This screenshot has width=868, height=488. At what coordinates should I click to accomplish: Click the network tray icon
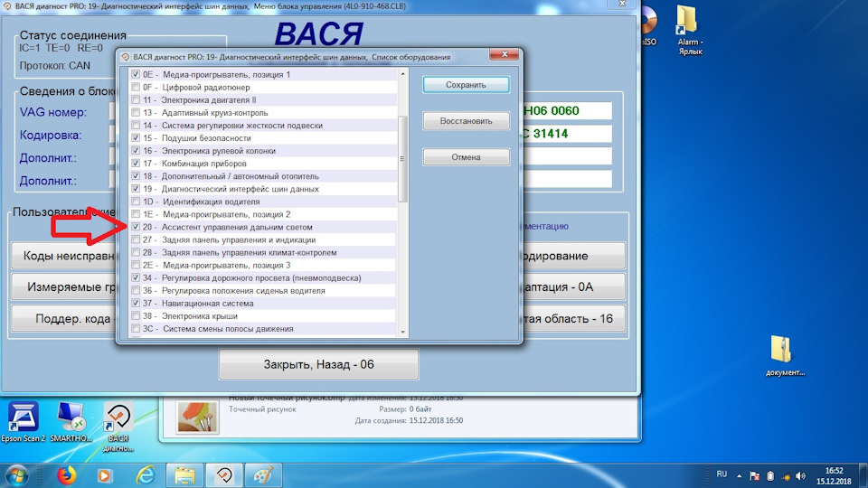click(x=786, y=476)
